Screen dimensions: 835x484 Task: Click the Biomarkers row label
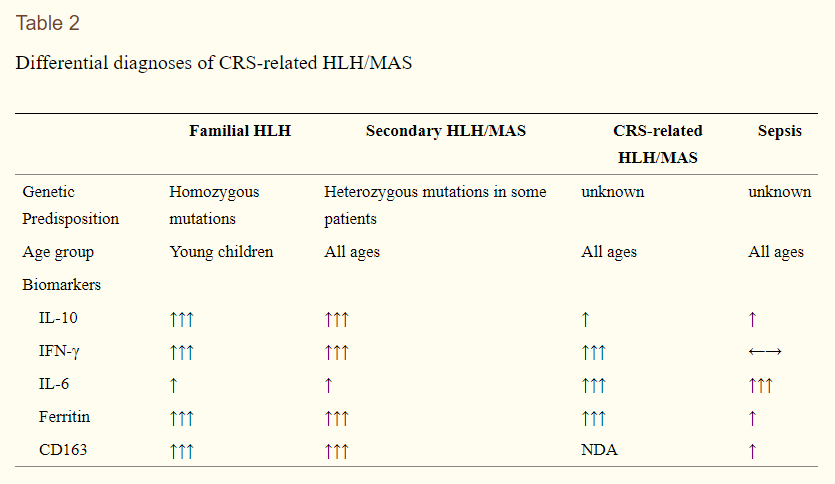tap(62, 285)
